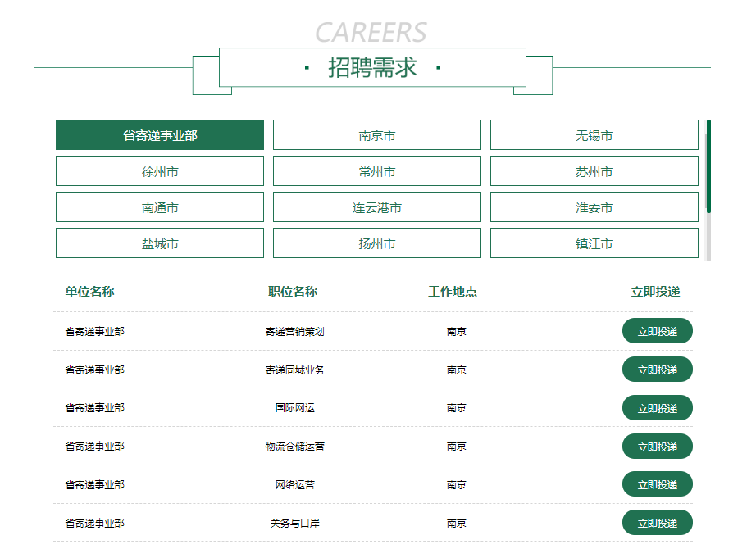Reselect the 省寄递事业部 department filter
The height and width of the screenshot is (558, 756).
pyautogui.click(x=158, y=134)
